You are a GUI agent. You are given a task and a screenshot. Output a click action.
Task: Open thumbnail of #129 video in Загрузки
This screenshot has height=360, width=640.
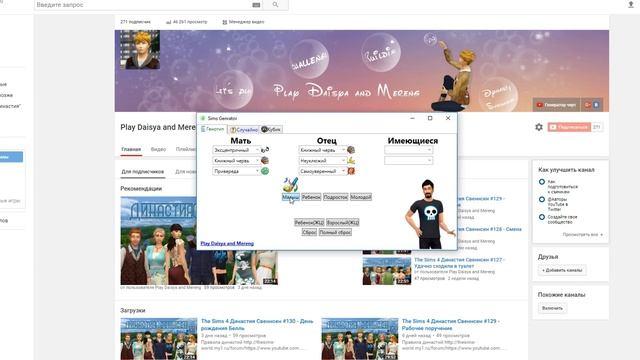pos(360,339)
